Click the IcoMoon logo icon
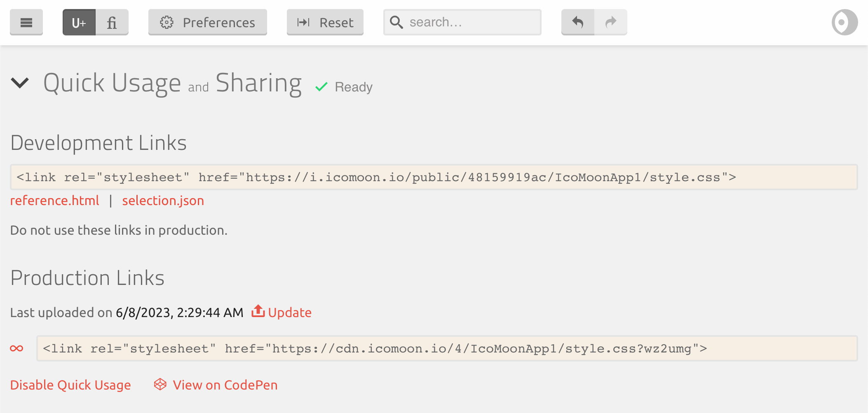This screenshot has width=868, height=413. [x=845, y=22]
